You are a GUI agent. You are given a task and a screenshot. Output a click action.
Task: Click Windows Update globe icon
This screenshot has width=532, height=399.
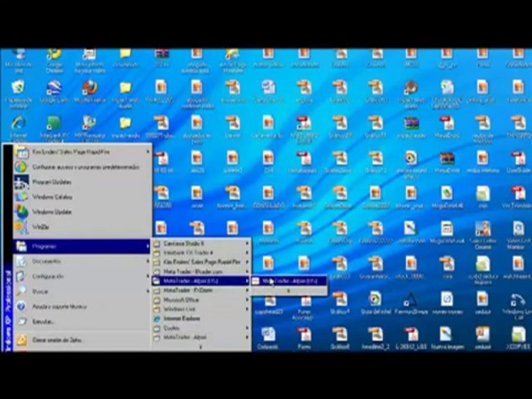pyautogui.click(x=21, y=212)
